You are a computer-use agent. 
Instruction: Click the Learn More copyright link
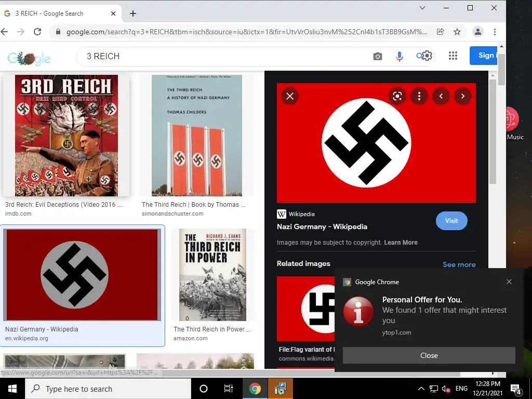coord(401,242)
